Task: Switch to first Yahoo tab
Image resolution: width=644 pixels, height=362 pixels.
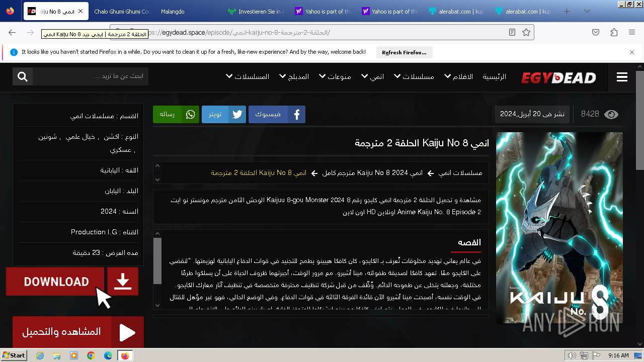Action: tap(322, 11)
